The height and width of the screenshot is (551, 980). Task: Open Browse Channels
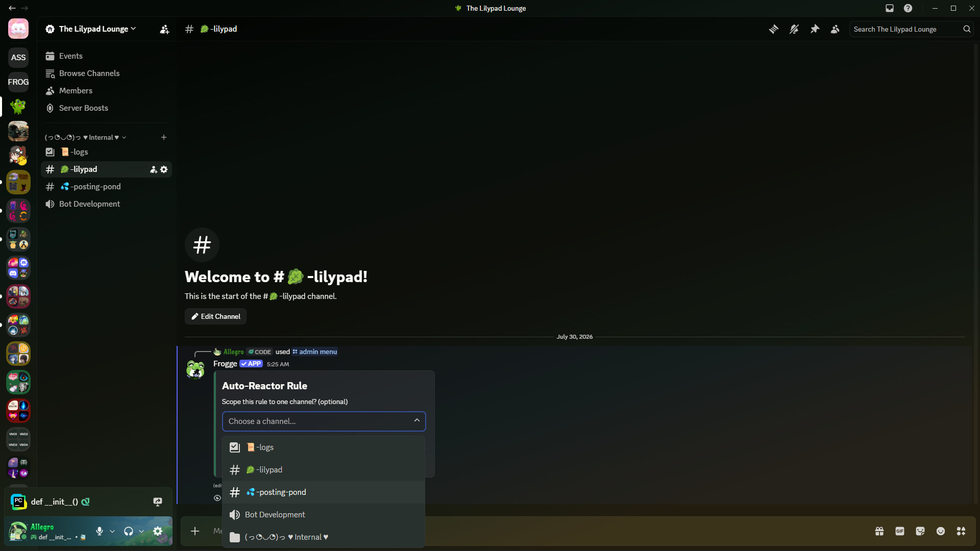pos(106,73)
